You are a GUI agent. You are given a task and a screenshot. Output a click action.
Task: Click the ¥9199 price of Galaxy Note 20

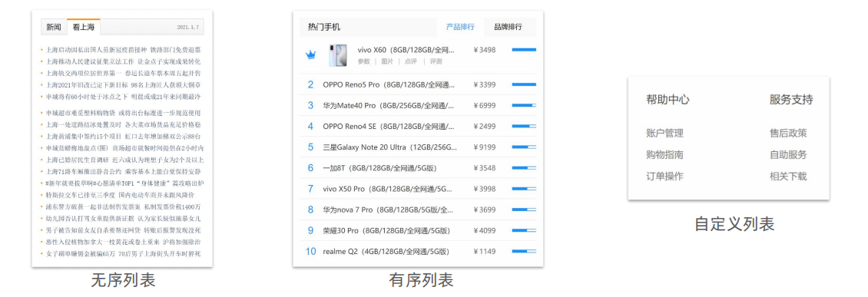point(485,147)
